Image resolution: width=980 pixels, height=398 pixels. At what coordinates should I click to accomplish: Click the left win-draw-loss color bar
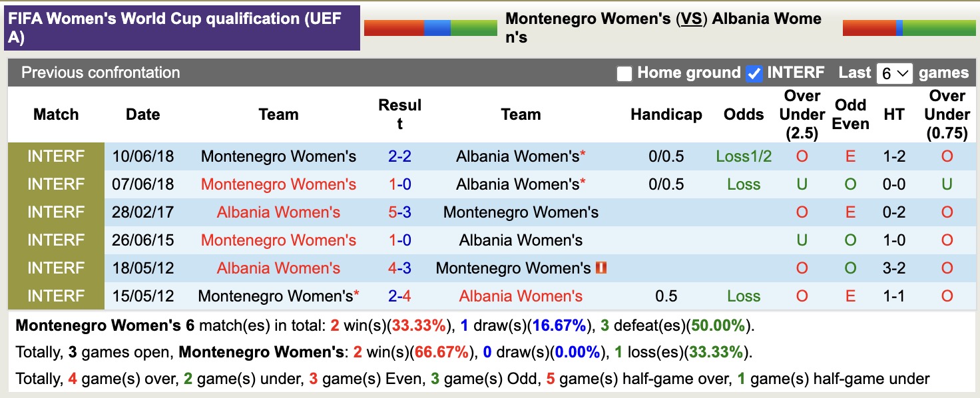tap(430, 28)
